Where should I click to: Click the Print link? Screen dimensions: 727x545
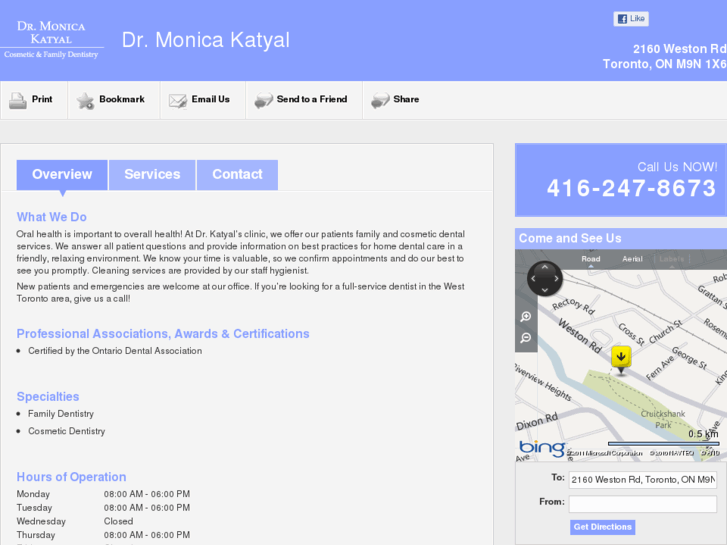(x=42, y=99)
